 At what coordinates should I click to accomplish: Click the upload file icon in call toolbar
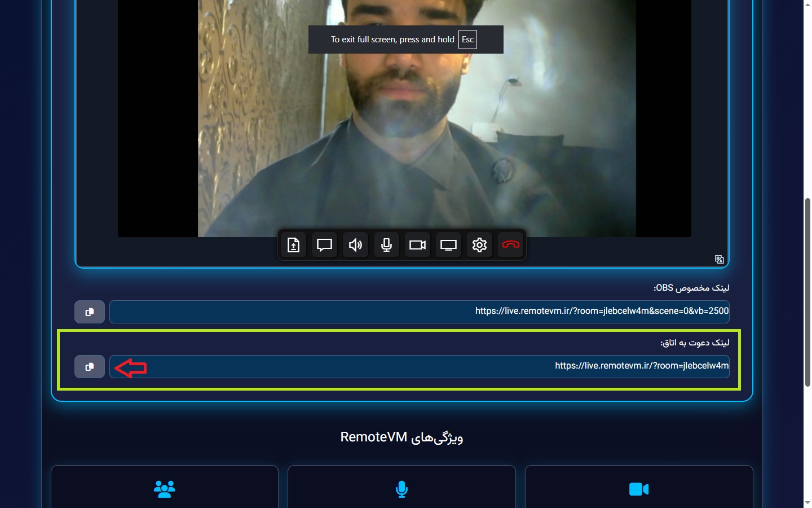(293, 245)
